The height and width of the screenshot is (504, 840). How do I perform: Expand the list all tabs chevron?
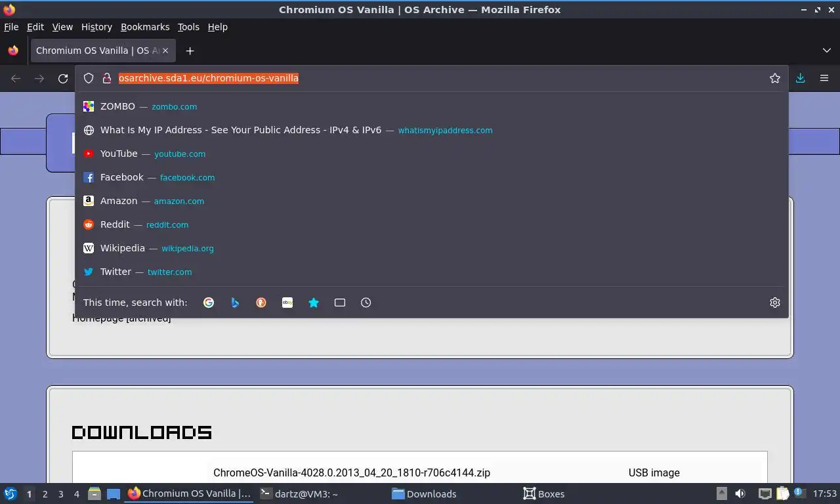click(827, 51)
